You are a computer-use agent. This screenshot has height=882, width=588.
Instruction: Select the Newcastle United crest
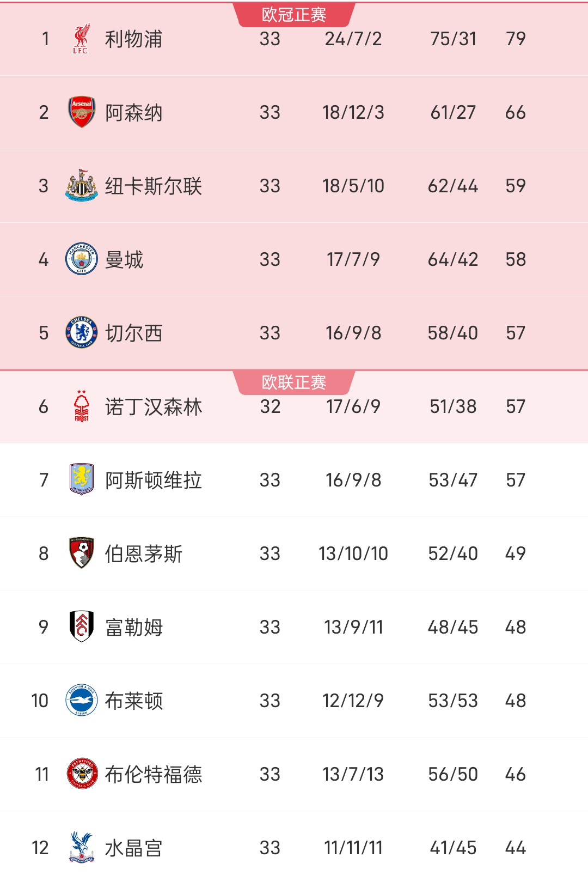82,185
